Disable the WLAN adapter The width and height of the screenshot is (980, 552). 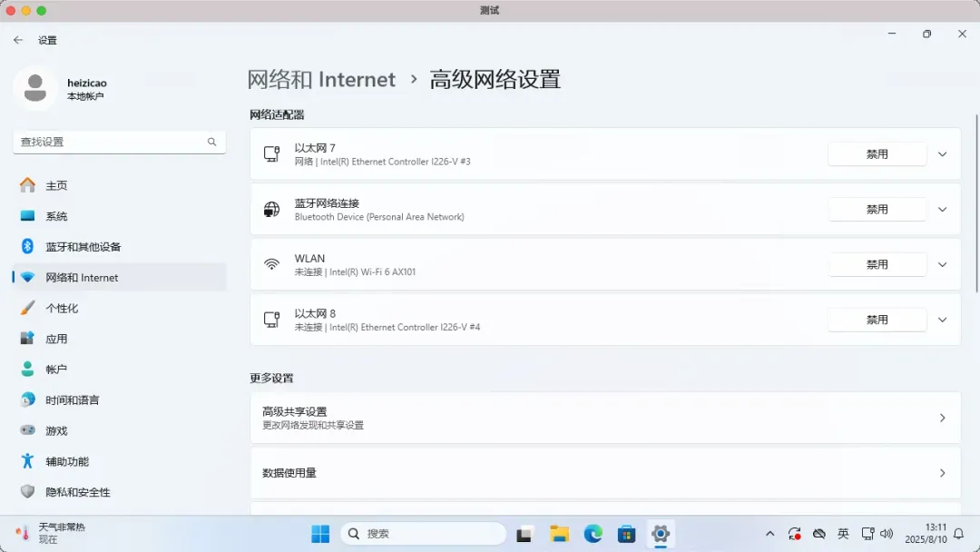pos(877,265)
